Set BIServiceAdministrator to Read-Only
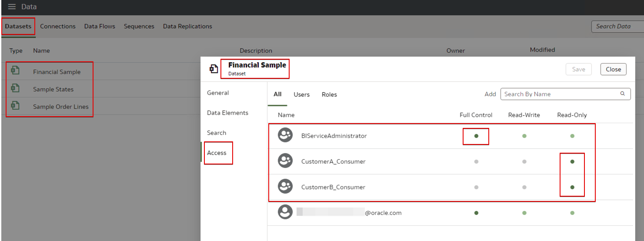644x241 pixels. pos(572,136)
